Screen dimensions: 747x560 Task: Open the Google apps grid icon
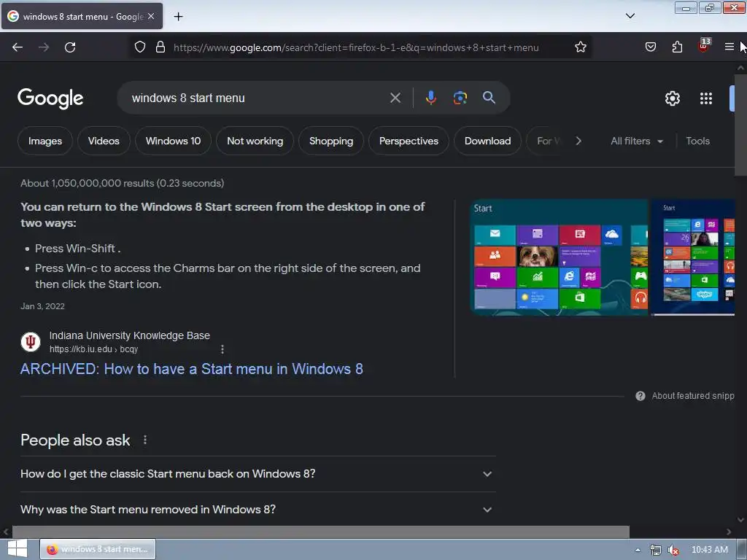coord(706,98)
